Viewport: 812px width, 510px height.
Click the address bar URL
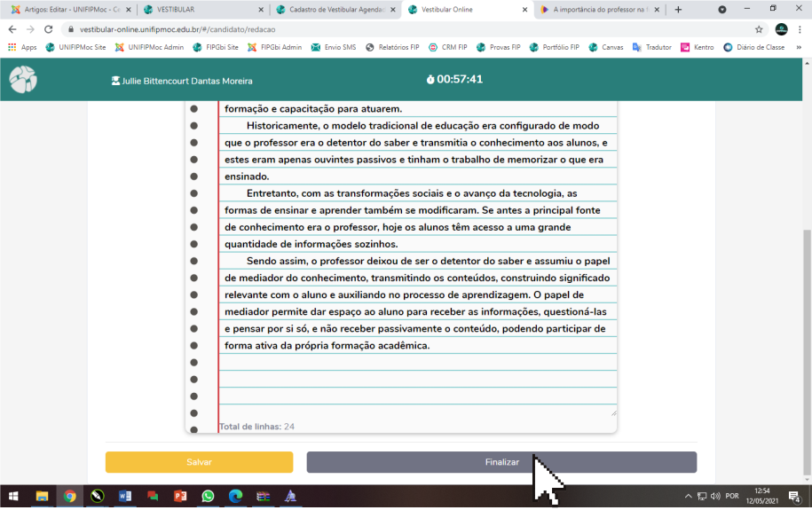click(x=177, y=29)
